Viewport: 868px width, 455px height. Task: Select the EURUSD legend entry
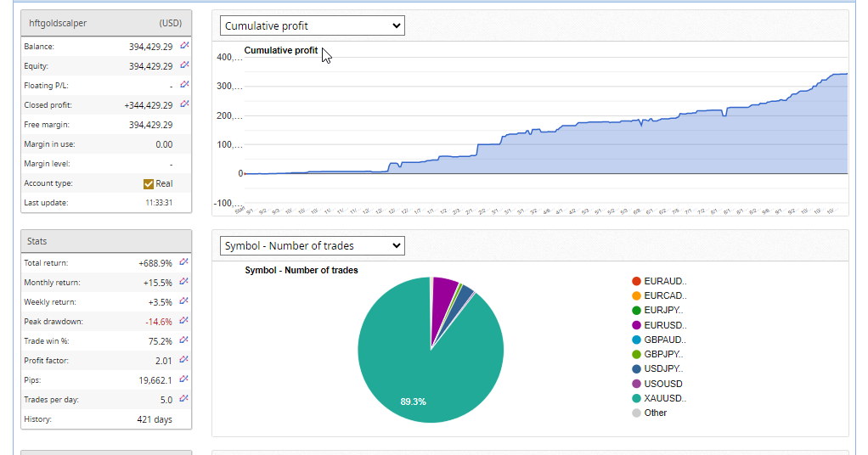(x=663, y=325)
